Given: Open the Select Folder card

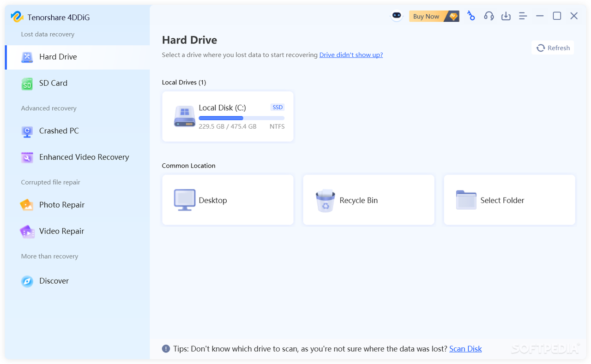Looking at the screenshot, I should [x=509, y=200].
